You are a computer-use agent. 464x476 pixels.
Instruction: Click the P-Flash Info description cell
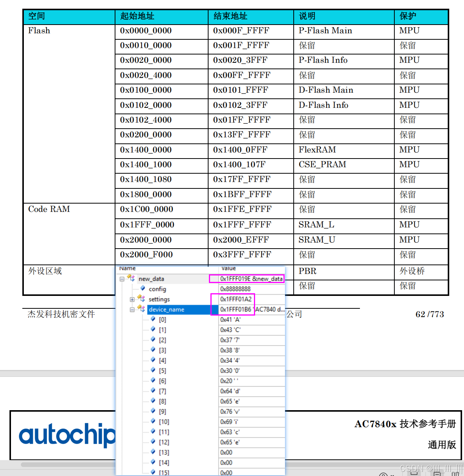[x=344, y=61]
